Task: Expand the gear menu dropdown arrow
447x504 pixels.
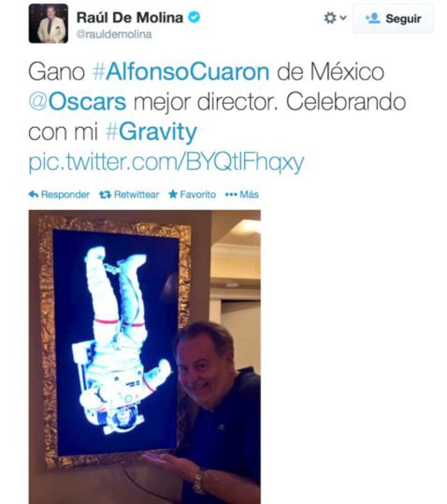Action: pyautogui.click(x=343, y=18)
